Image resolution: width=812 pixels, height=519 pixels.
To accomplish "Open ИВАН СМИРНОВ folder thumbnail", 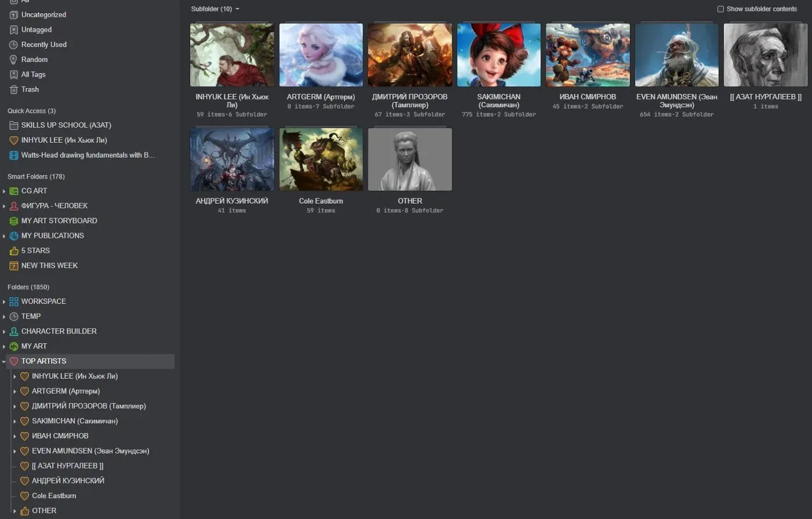I will [x=588, y=55].
